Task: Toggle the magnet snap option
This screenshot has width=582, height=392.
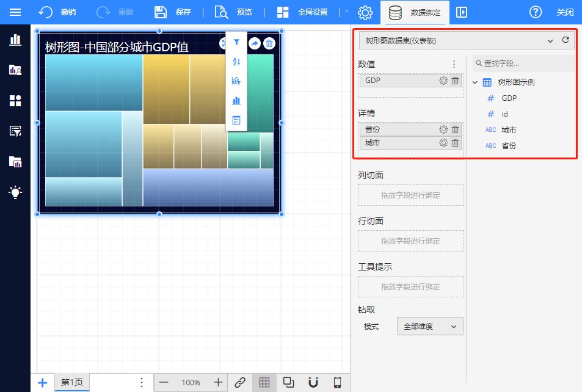Action: (x=313, y=382)
